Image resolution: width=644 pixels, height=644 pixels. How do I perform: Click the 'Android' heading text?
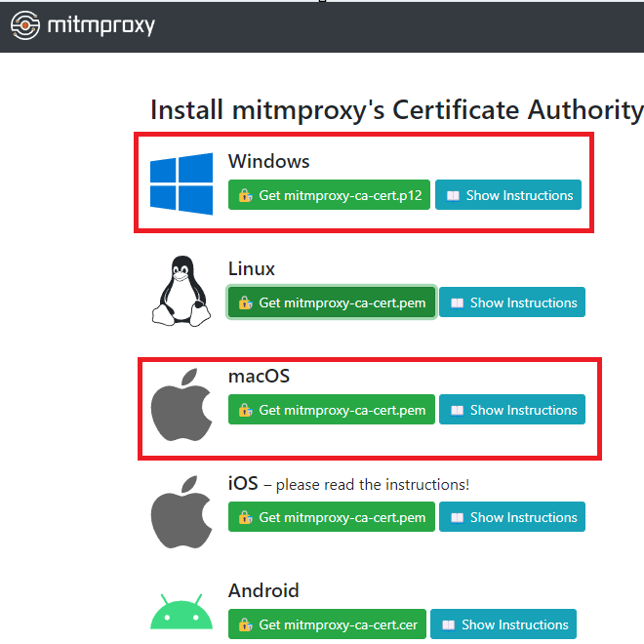tap(263, 590)
